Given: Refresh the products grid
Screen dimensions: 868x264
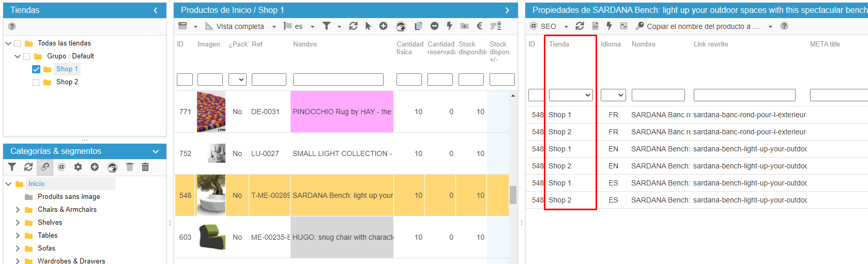Looking at the screenshot, I should [353, 26].
